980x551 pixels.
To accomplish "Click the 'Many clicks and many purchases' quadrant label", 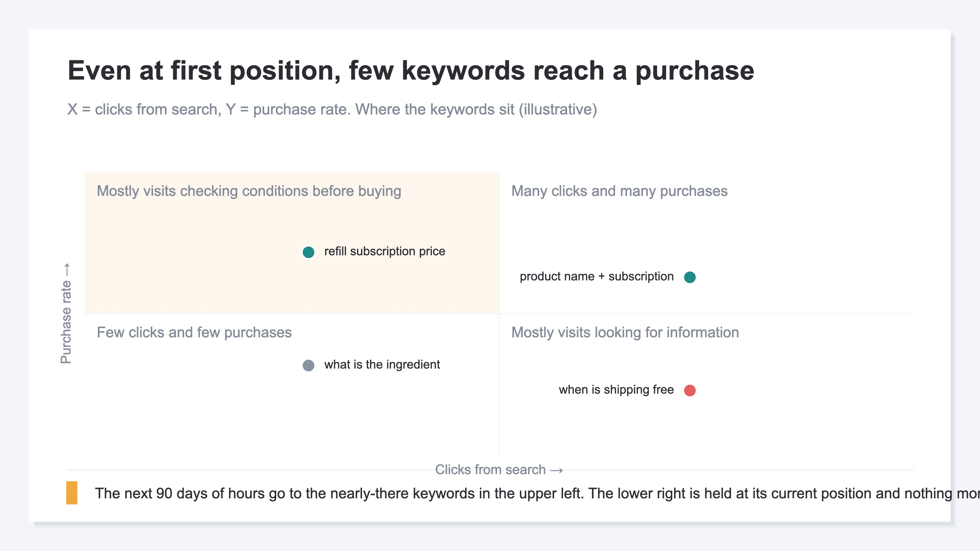I will (619, 191).
